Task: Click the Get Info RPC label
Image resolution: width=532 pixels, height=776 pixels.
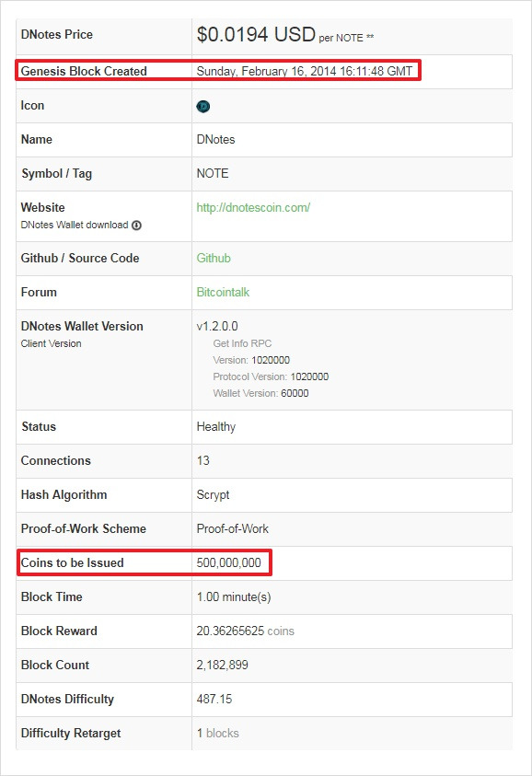Action: [242, 343]
